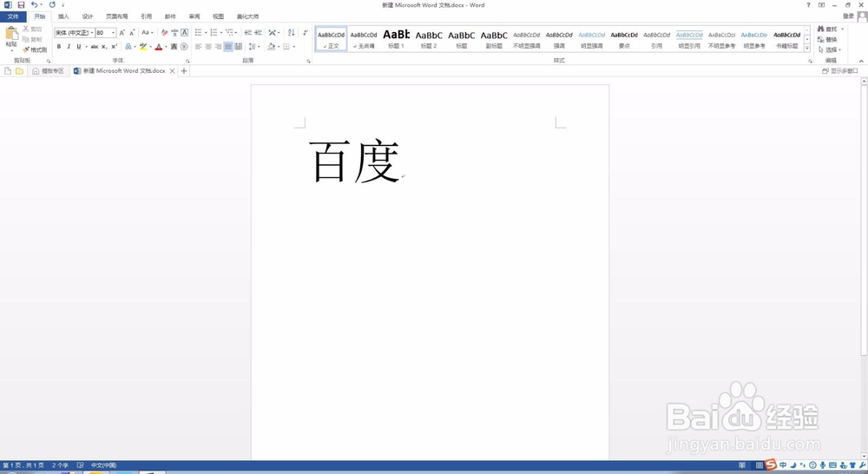The height and width of the screenshot is (474, 868).
Task: Switch to the References (引用) tab
Action: pos(146,16)
